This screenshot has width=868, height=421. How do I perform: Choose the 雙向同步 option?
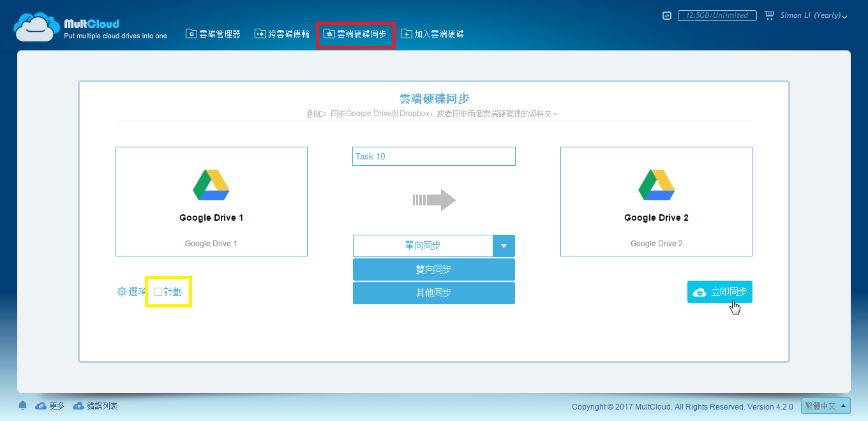point(434,270)
